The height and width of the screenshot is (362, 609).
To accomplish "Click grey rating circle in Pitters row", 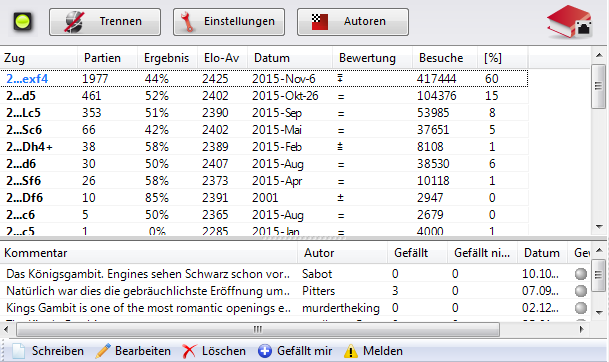I will [x=581, y=291].
